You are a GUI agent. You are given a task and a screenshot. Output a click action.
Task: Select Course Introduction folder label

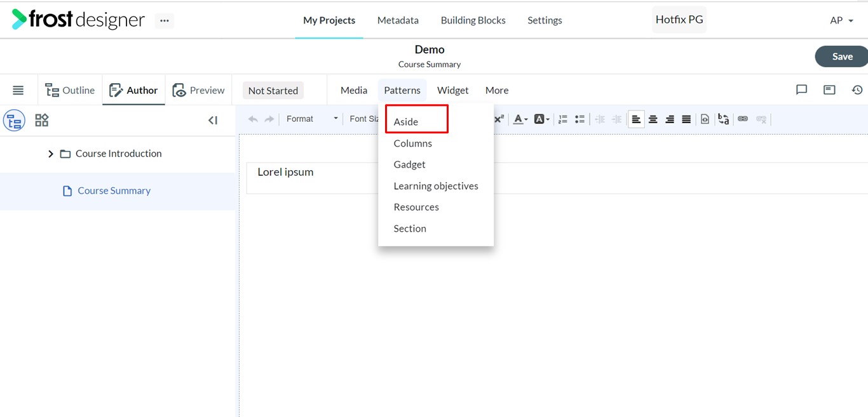coord(118,154)
